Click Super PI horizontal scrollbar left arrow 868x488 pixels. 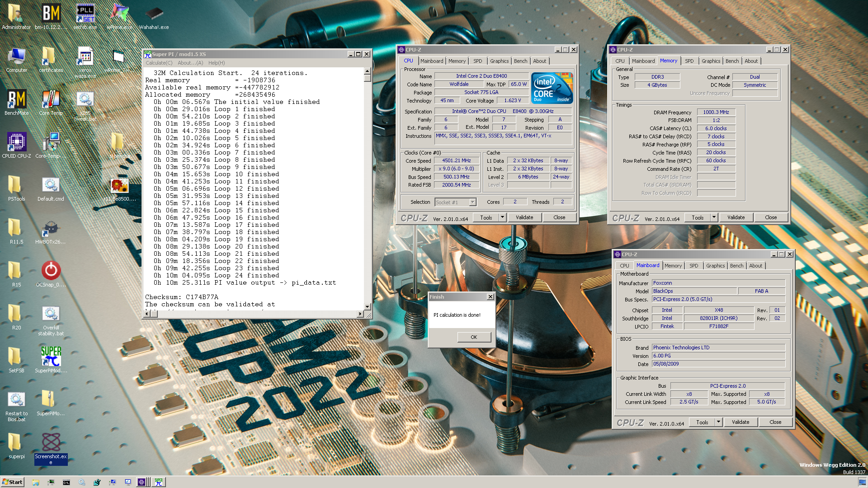[147, 314]
